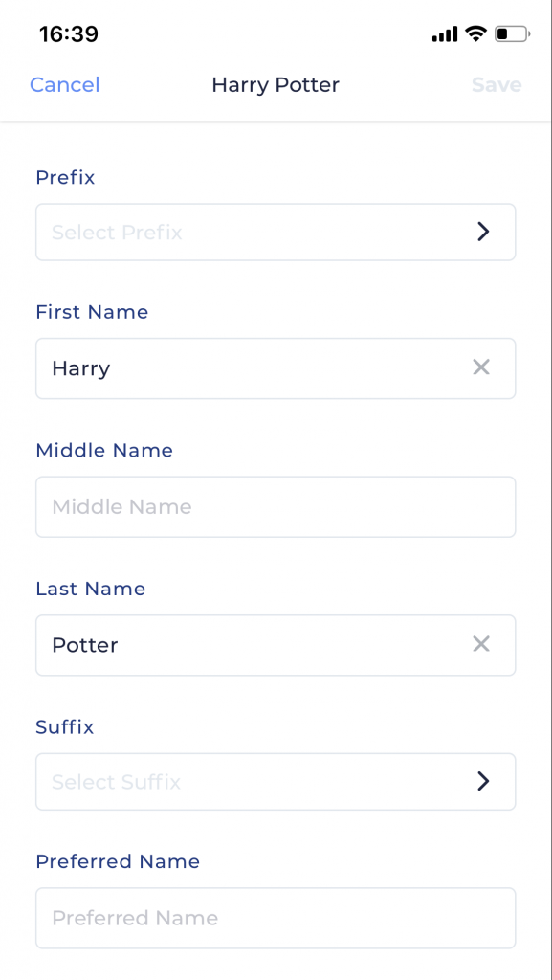Tap the Middle Name field label
This screenshot has height=980, width=552.
[104, 451]
